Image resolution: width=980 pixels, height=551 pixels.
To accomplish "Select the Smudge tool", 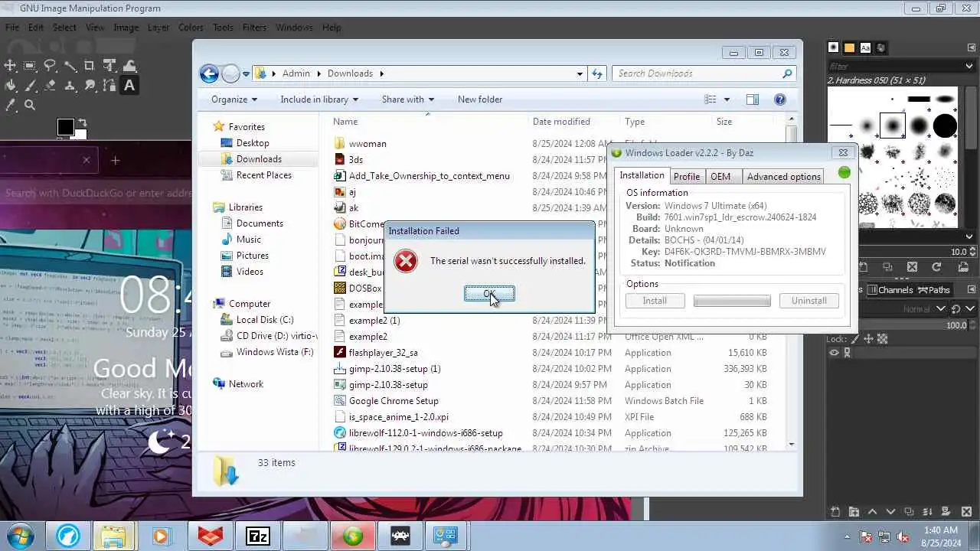I will [x=90, y=86].
